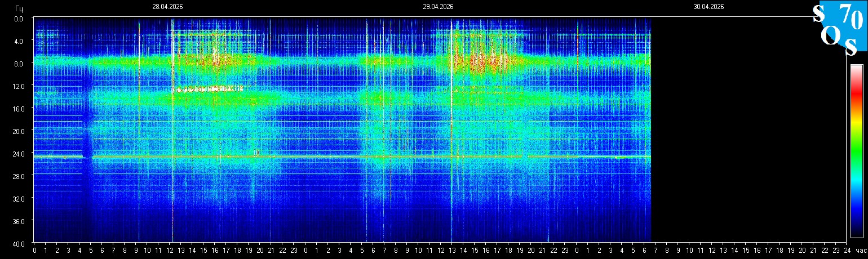Click the 16.0 frequency axis label
This screenshot has width=868, height=259.
(x=19, y=109)
